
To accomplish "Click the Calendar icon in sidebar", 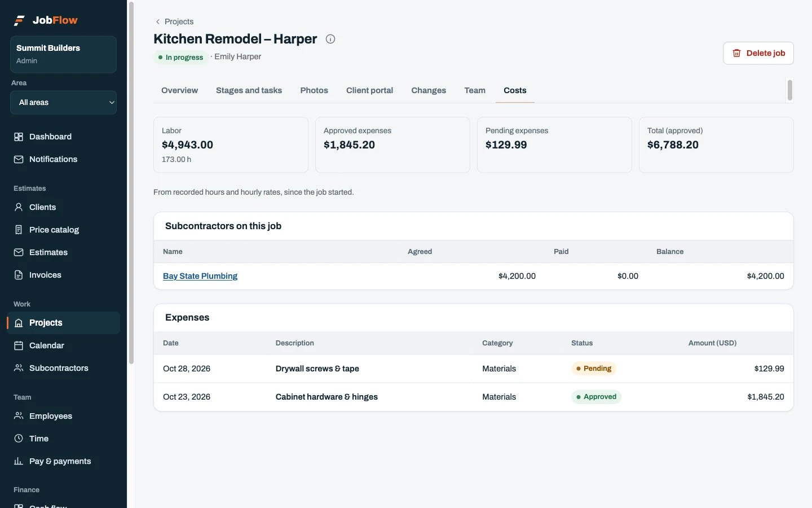I will click(19, 345).
